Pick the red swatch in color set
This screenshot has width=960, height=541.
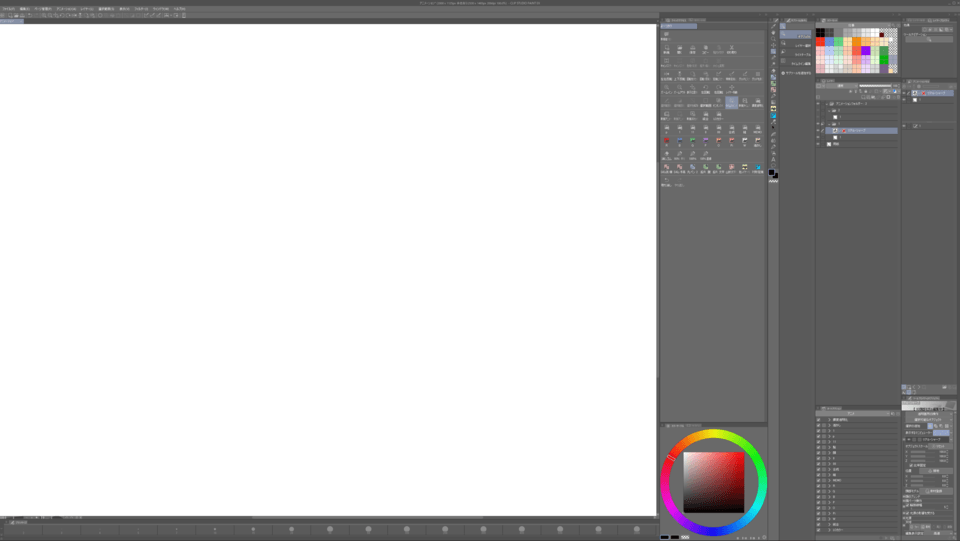(x=820, y=42)
